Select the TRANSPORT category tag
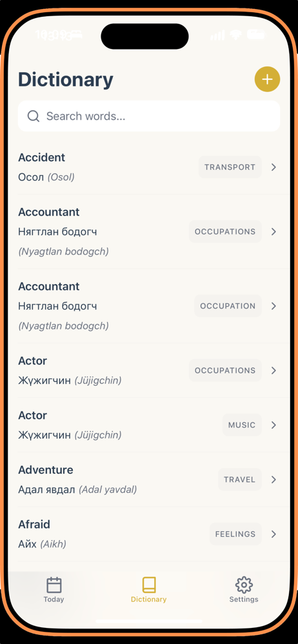The image size is (298, 644). point(230,167)
